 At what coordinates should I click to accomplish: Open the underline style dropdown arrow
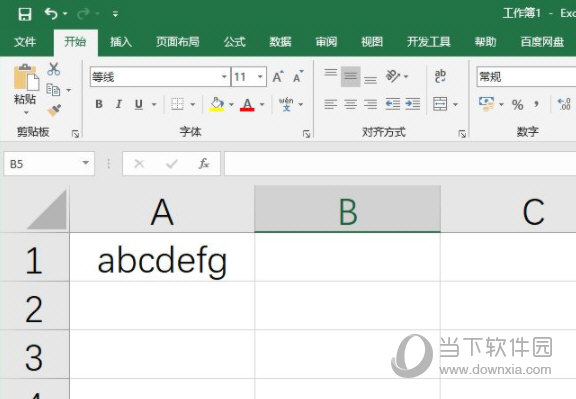154,105
